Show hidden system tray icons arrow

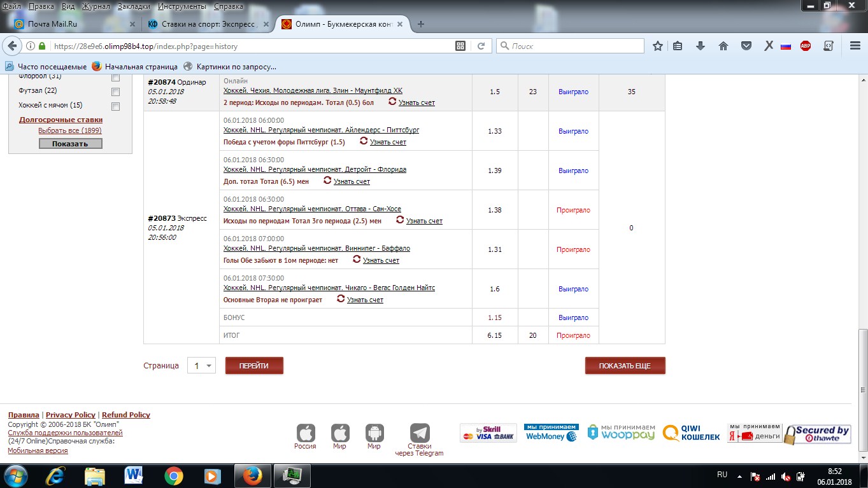(x=740, y=476)
